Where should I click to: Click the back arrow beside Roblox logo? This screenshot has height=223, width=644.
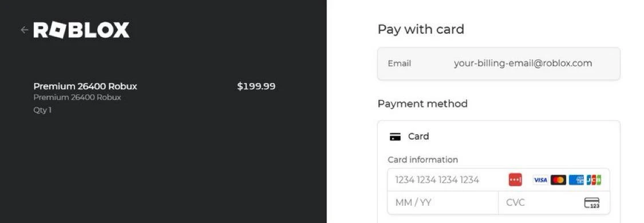pyautogui.click(x=24, y=30)
